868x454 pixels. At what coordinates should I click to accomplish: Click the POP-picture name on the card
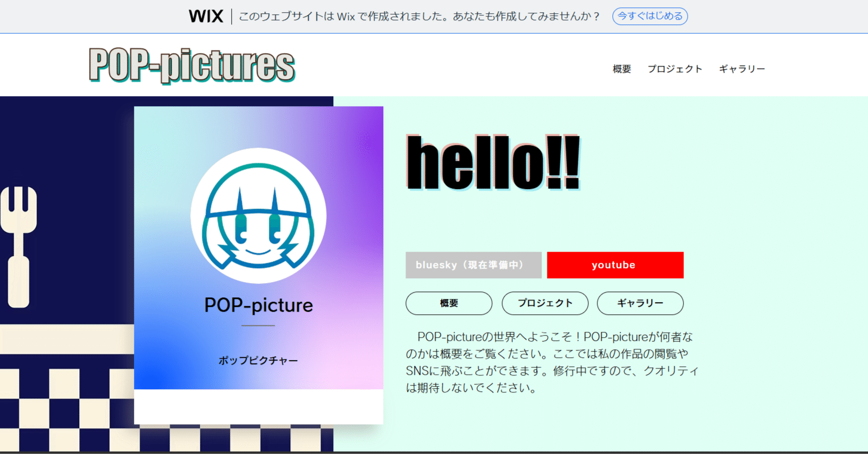[258, 305]
